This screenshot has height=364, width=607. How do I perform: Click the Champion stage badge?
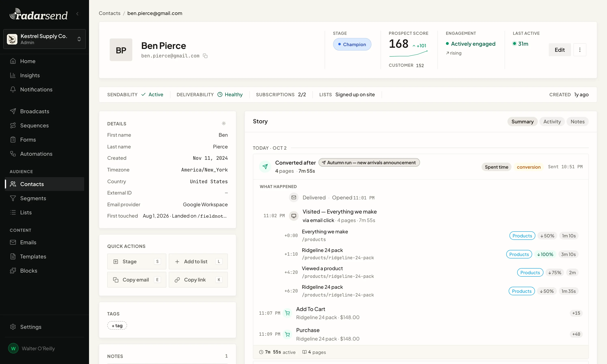[x=352, y=44]
